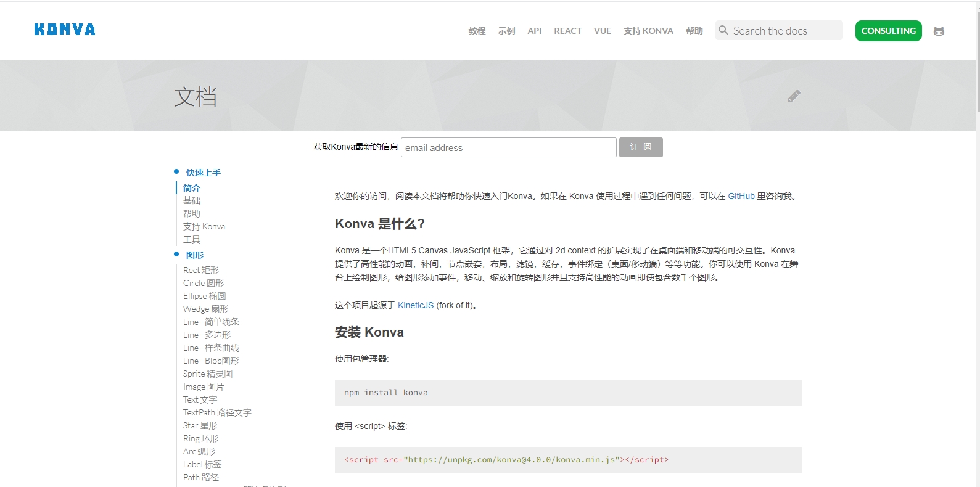Follow the KineticJS link
Screen dimensions: 980x487
(416, 305)
